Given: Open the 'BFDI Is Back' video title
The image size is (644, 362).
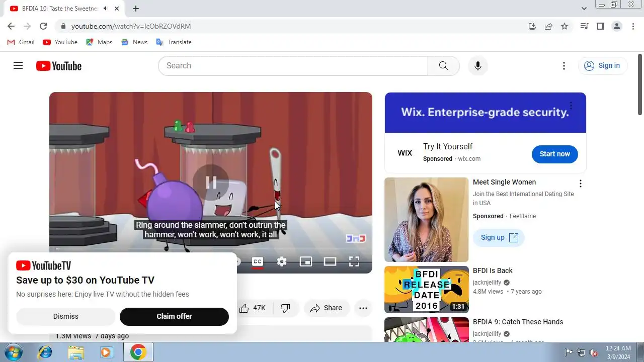Looking at the screenshot, I should [x=493, y=270].
